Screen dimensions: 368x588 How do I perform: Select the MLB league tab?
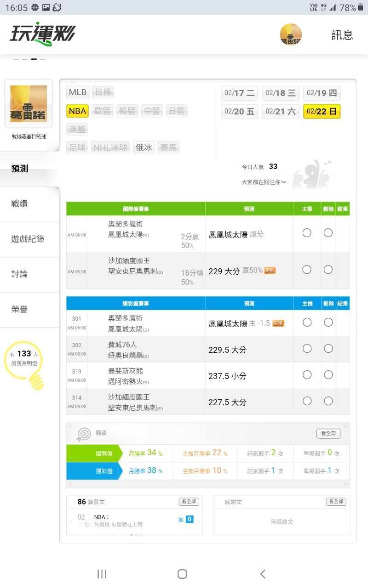(78, 92)
